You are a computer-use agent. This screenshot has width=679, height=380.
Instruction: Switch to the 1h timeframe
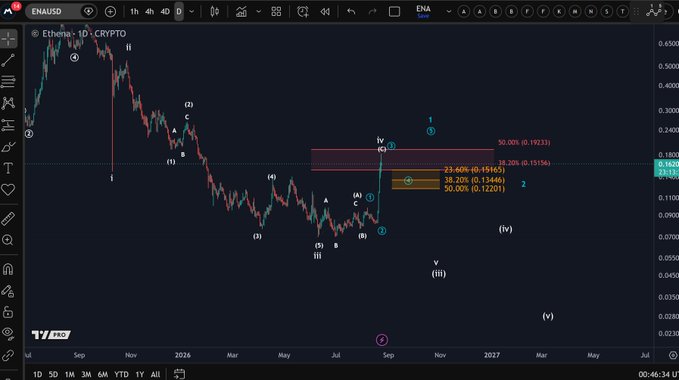135,12
